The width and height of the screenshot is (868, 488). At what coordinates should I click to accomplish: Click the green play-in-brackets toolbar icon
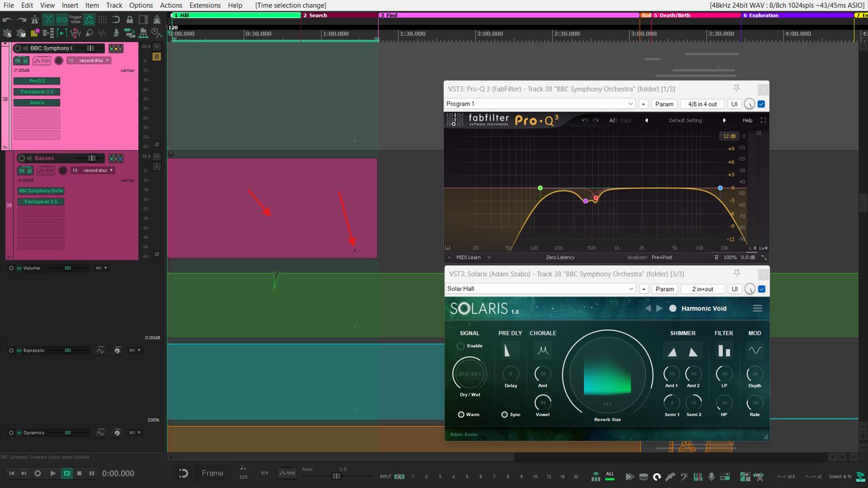coord(62,33)
